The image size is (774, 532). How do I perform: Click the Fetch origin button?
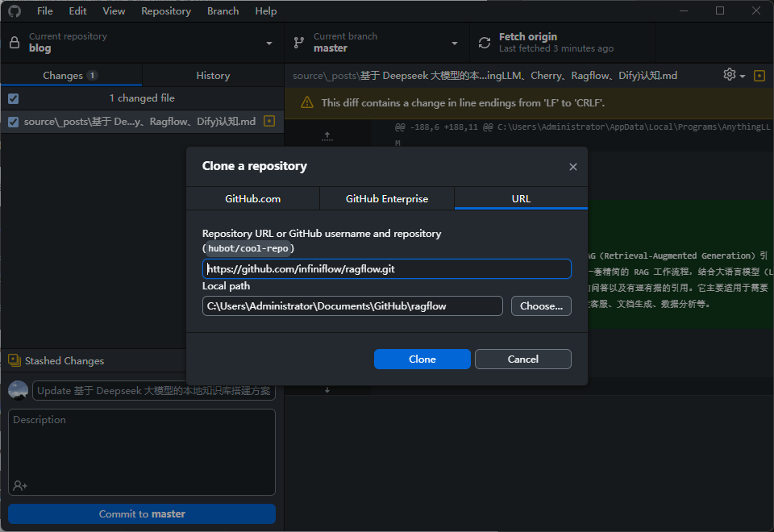562,43
